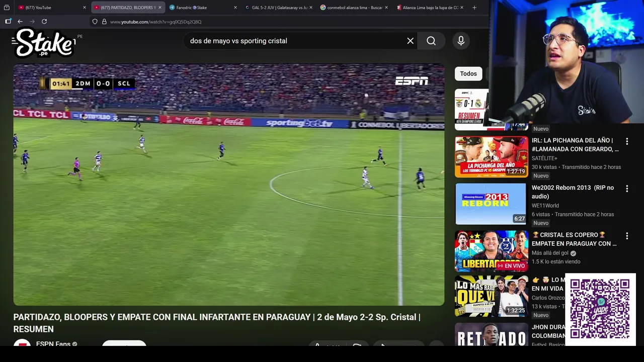The height and width of the screenshot is (362, 644).
Task: Close the Alianza Lima bajo la lupa tab
Action: tap(462, 8)
